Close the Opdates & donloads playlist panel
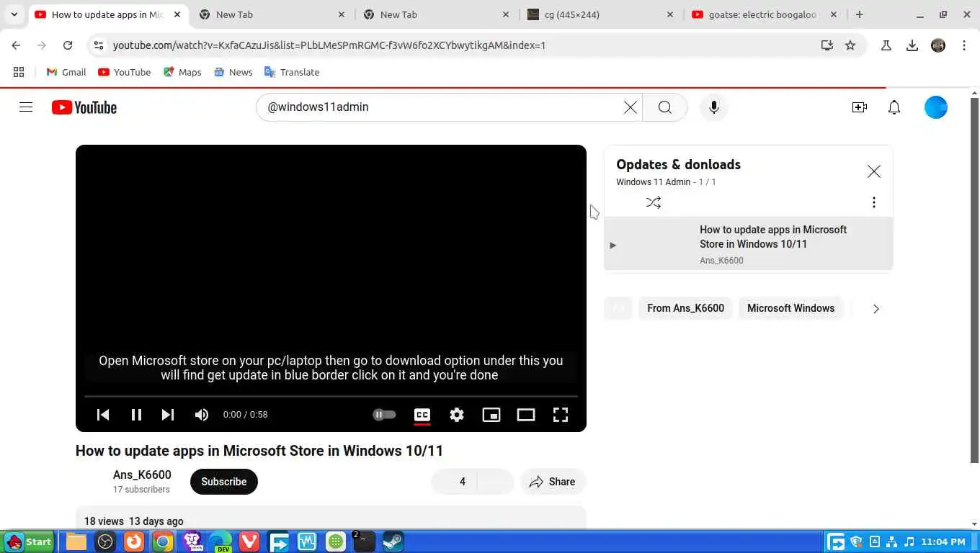The height and width of the screenshot is (553, 980). pos(874,171)
